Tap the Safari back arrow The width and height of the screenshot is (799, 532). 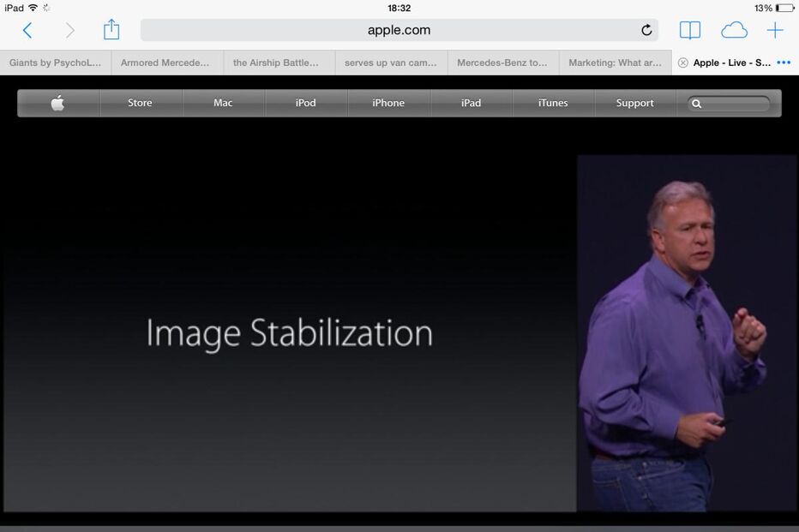[27, 31]
